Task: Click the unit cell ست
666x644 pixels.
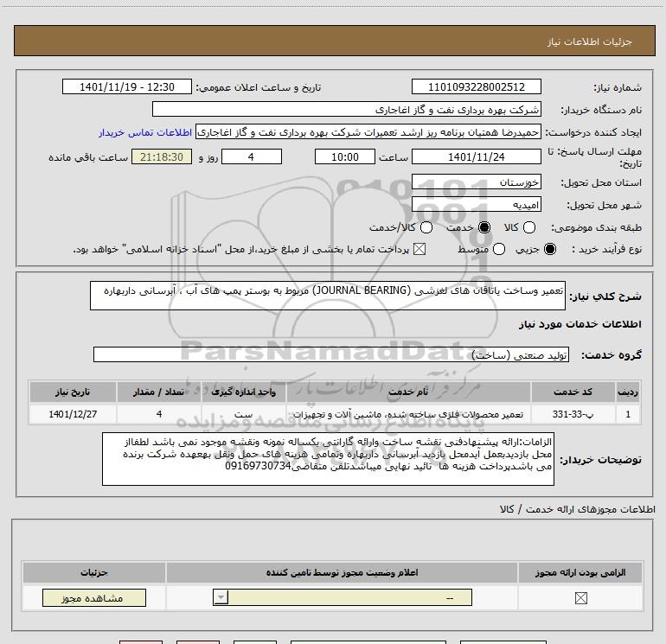Action: [x=243, y=414]
